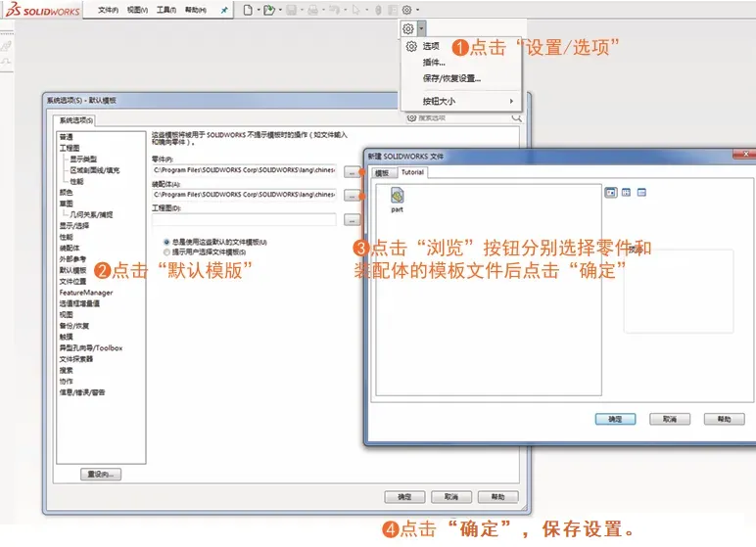Click the Print icon in toolbar
The height and width of the screenshot is (547, 756).
[x=313, y=10]
